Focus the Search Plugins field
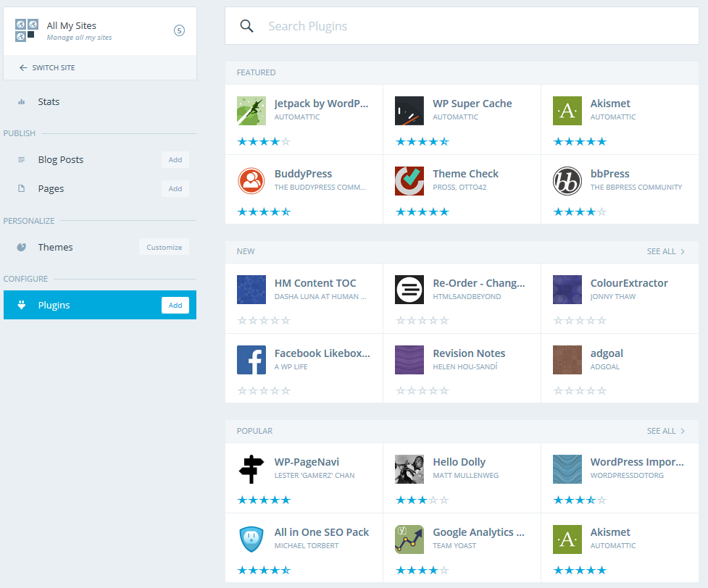The image size is (708, 588). [x=462, y=26]
